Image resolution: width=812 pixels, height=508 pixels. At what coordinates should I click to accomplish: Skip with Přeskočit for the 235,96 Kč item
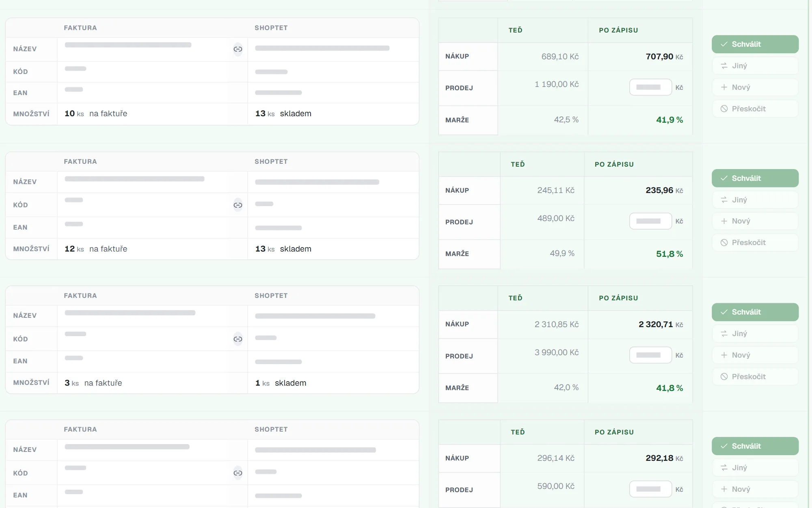(755, 243)
